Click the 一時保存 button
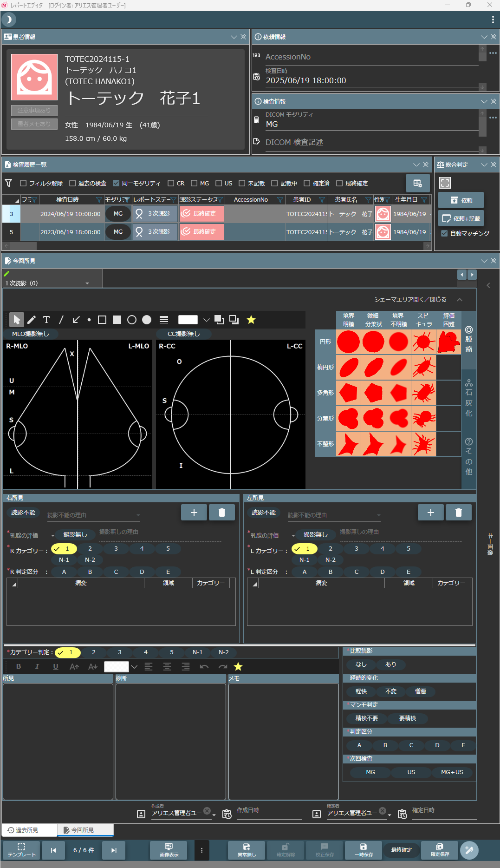The height and width of the screenshot is (868, 500). 364,850
